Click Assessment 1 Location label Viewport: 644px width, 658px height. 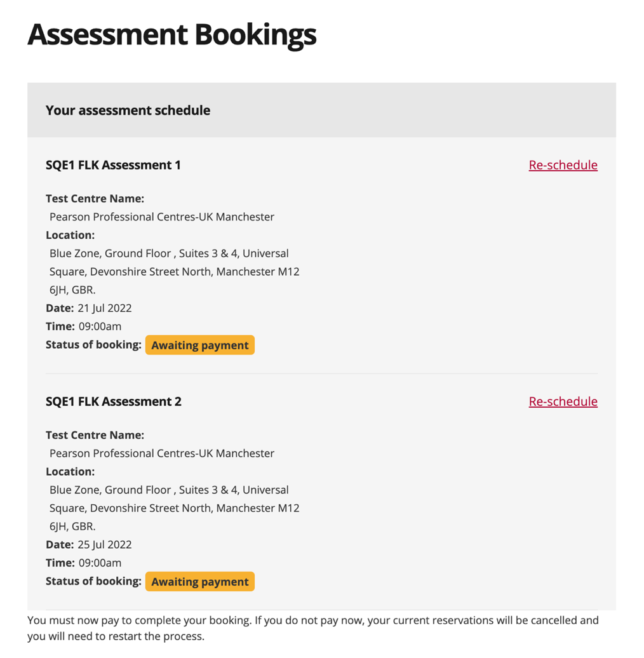coord(70,236)
